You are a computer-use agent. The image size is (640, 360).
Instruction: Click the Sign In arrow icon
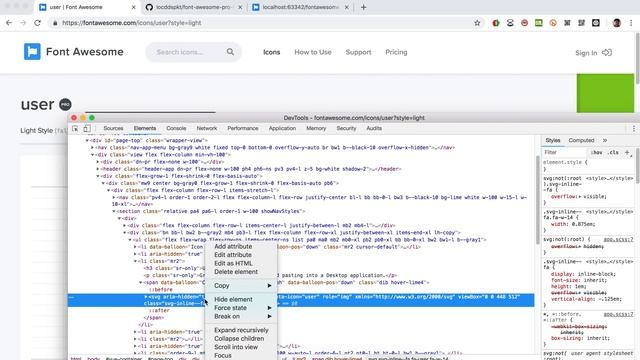[x=607, y=52]
